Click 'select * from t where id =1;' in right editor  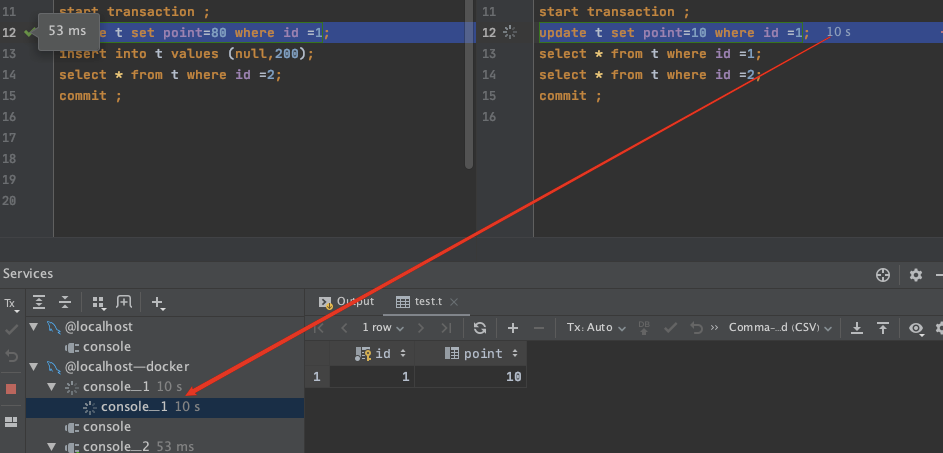tap(650, 54)
